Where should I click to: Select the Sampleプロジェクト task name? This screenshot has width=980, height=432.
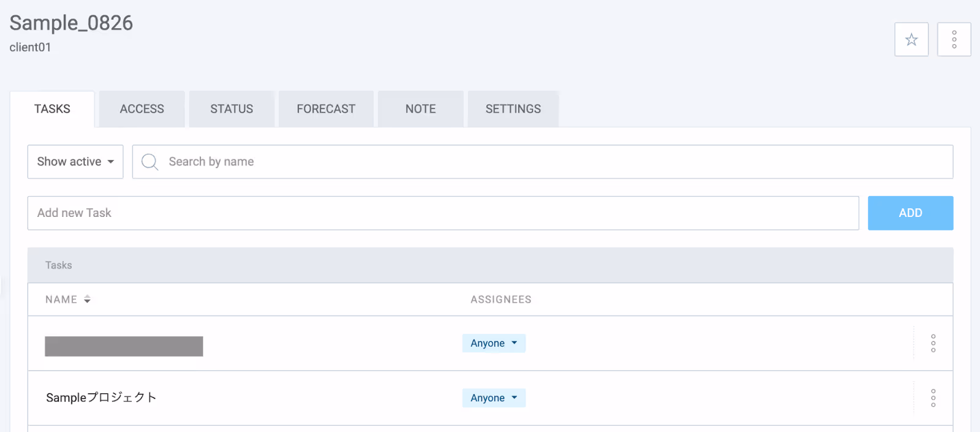tap(101, 398)
